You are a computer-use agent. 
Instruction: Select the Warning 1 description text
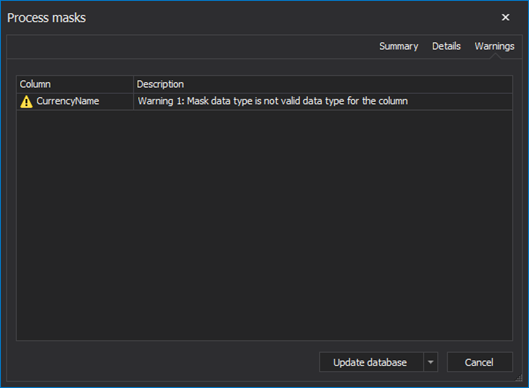tap(273, 101)
